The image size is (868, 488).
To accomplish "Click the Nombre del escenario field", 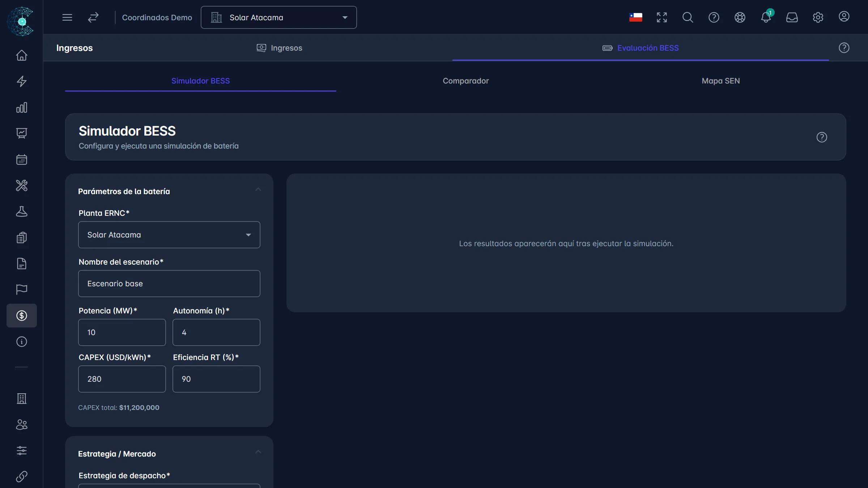I will (x=169, y=284).
